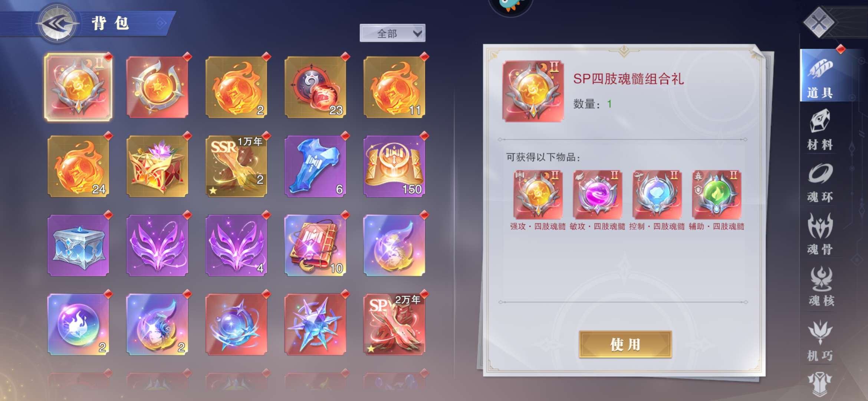This screenshot has width=868, height=401.
Task: Select the blue crystal item with count 6
Action: [315, 166]
